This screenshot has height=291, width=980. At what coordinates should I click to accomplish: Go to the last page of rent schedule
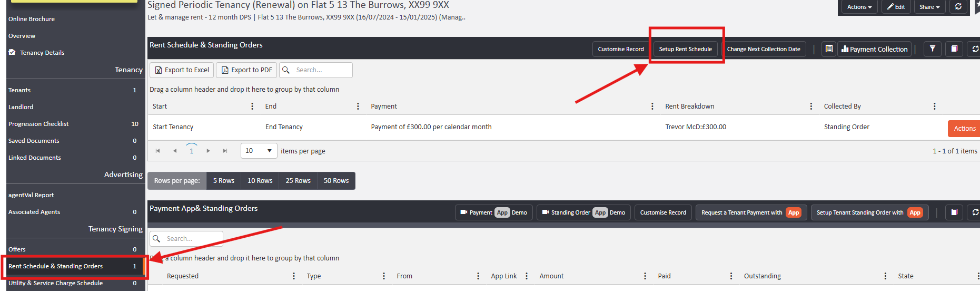tap(225, 151)
